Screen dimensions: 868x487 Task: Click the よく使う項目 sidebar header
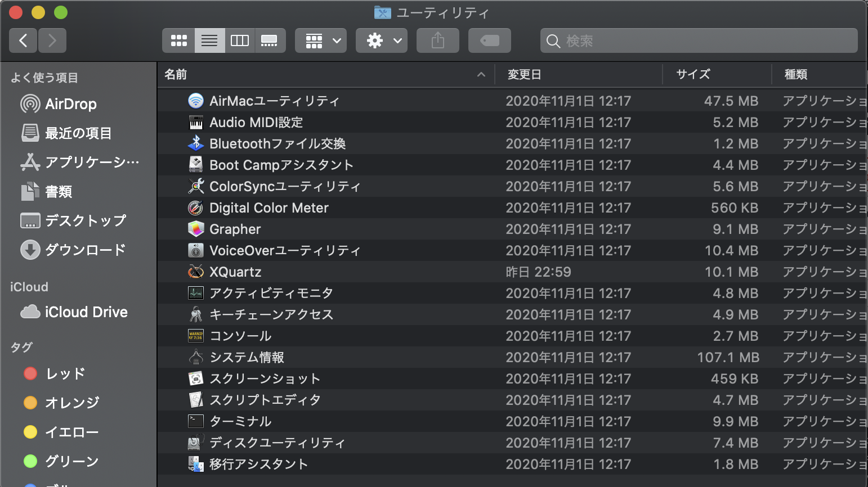tap(44, 78)
